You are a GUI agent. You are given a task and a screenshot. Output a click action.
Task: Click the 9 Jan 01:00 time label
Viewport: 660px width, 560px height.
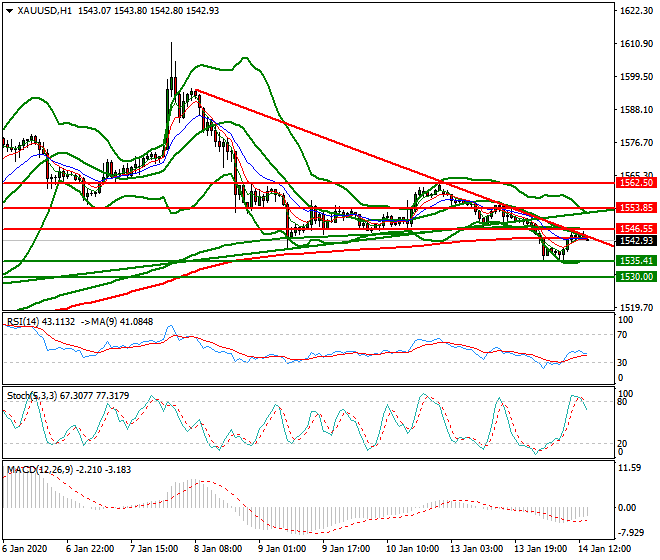[282, 549]
